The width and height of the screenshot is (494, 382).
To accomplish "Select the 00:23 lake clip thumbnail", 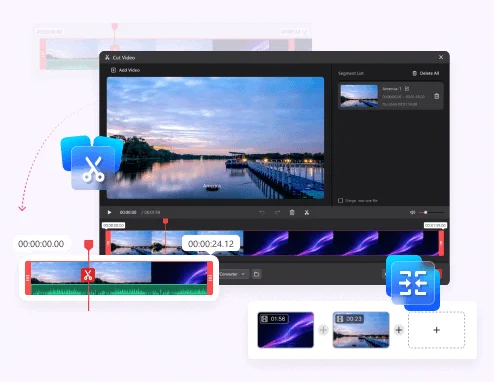I will [x=361, y=330].
